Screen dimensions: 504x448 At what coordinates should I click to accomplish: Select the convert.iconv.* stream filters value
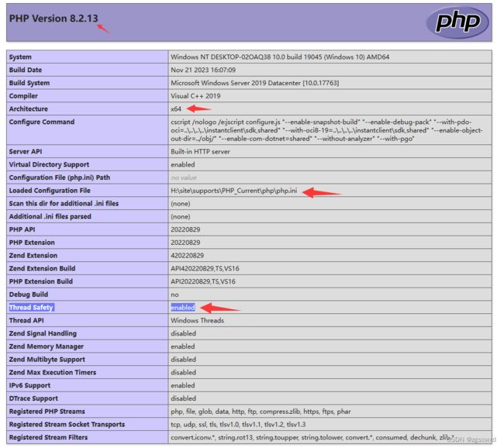[x=312, y=437]
